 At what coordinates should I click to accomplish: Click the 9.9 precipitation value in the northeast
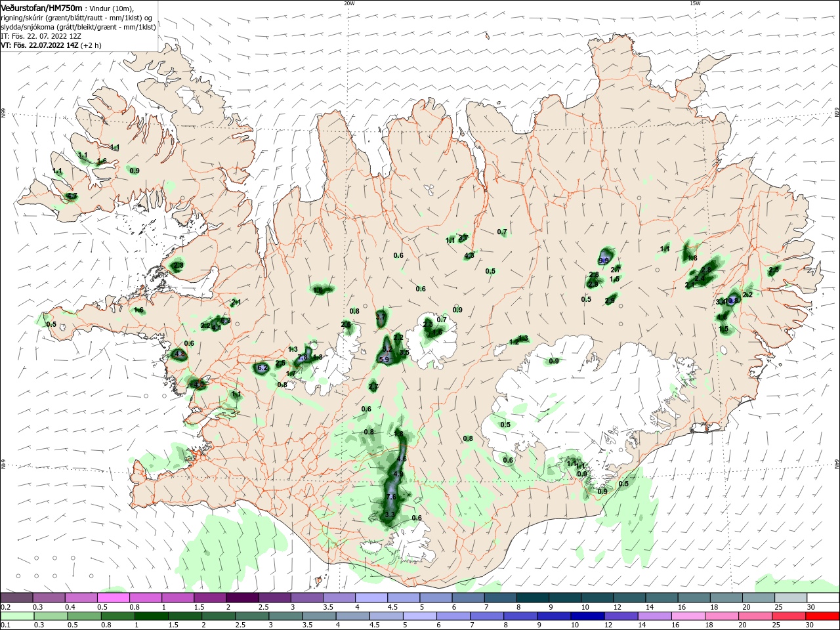pos(604,261)
